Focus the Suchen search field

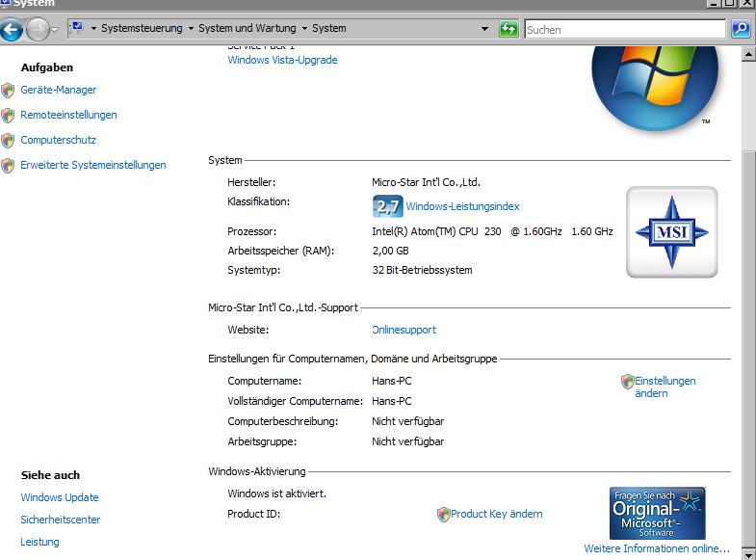(x=625, y=29)
